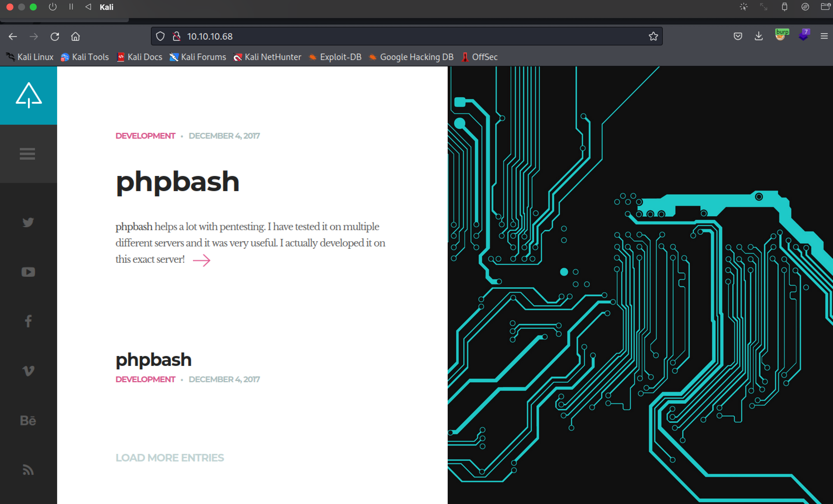Click the Behance icon in sidebar
The height and width of the screenshot is (504, 833).
click(28, 421)
